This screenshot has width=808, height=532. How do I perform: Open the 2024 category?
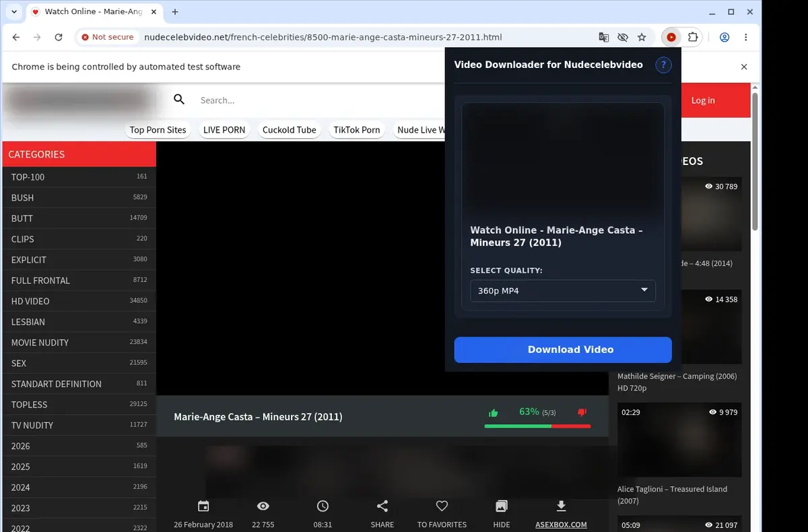tap(79, 488)
